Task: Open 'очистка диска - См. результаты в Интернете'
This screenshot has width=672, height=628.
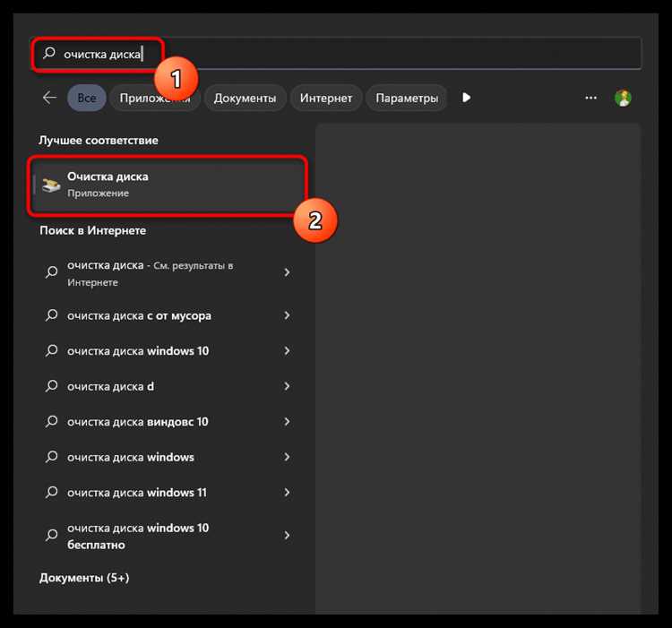Action: pyautogui.click(x=168, y=273)
